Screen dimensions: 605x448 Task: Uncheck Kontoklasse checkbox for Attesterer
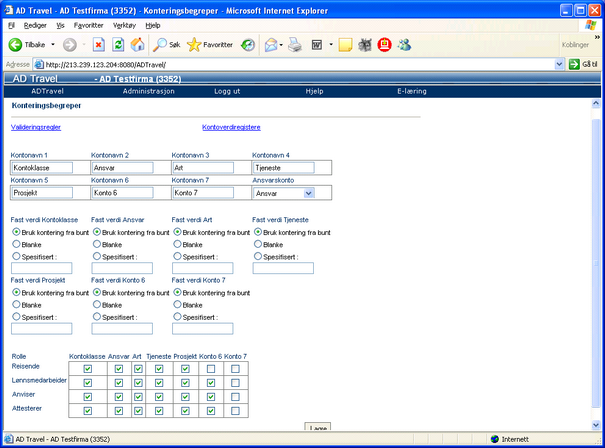click(88, 410)
